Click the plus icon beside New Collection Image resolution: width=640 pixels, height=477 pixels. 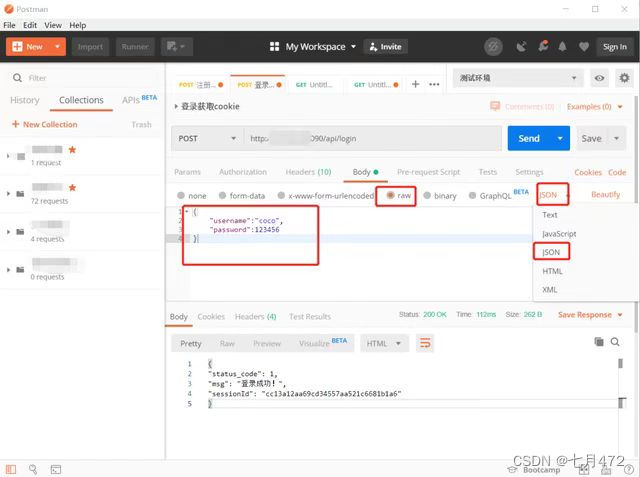16,124
